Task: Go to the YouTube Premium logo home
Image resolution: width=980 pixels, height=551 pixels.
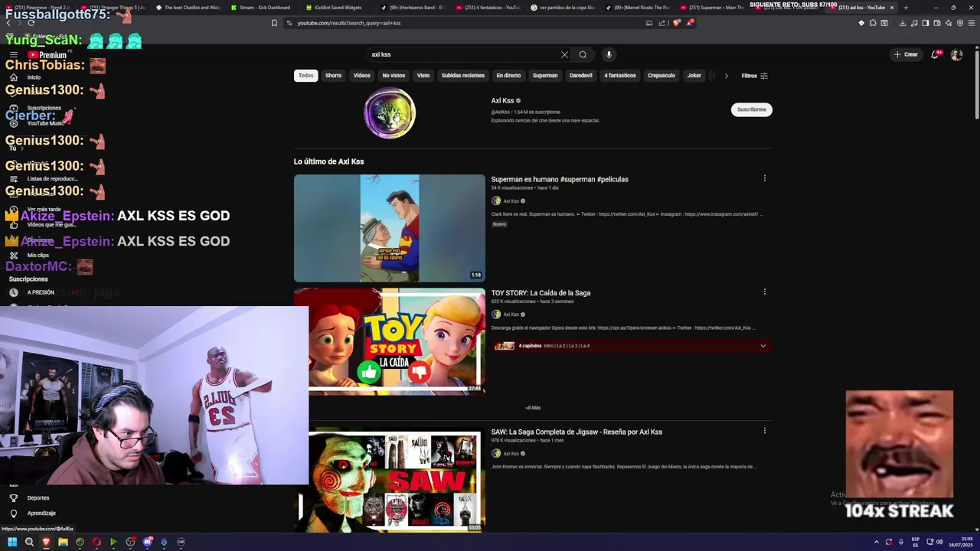Action: tap(47, 55)
